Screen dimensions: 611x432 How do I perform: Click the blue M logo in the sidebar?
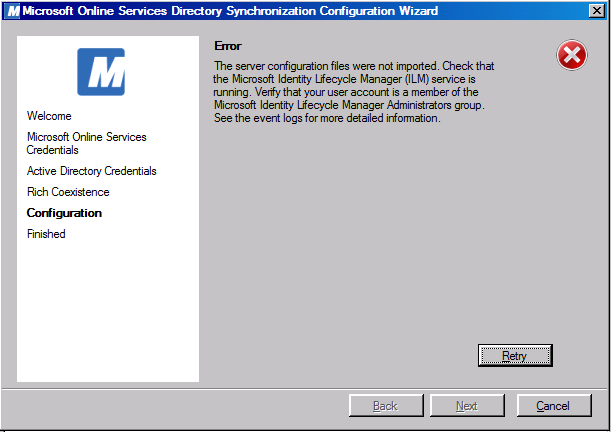pos(101,72)
